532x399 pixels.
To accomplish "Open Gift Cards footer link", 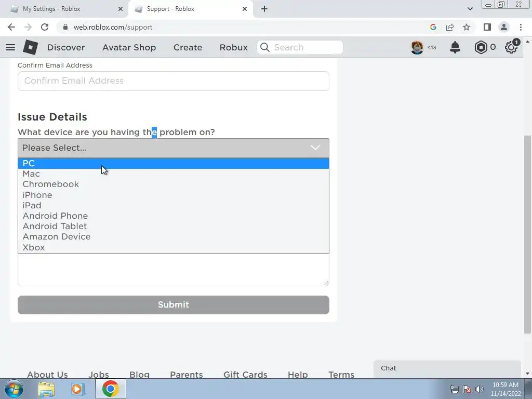I will (x=245, y=374).
